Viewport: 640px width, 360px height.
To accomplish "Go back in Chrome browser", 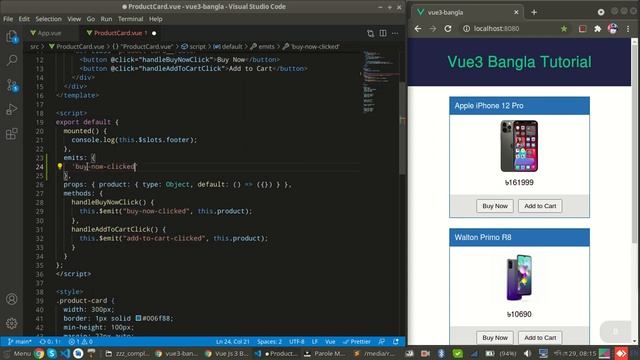I will point(418,29).
